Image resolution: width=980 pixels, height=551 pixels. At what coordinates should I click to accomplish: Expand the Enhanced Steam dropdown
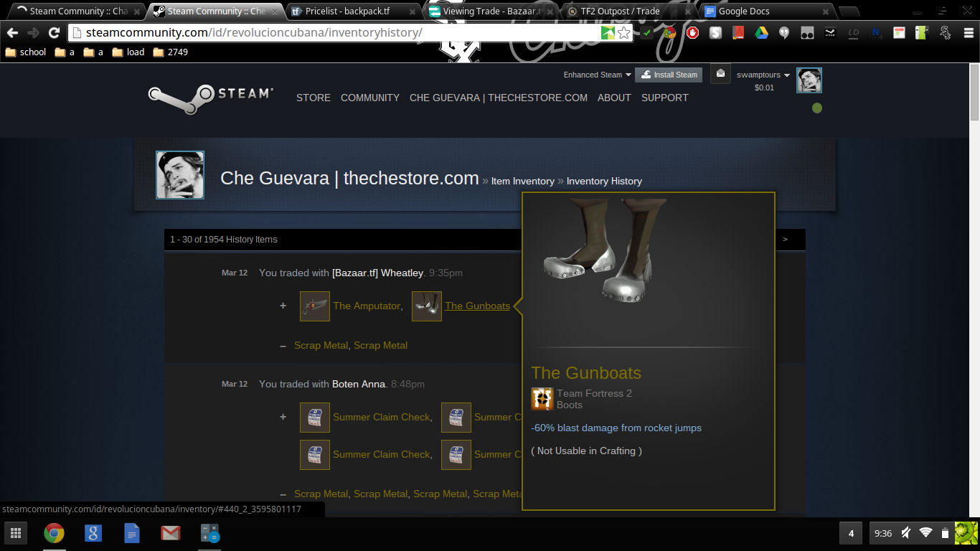click(597, 75)
